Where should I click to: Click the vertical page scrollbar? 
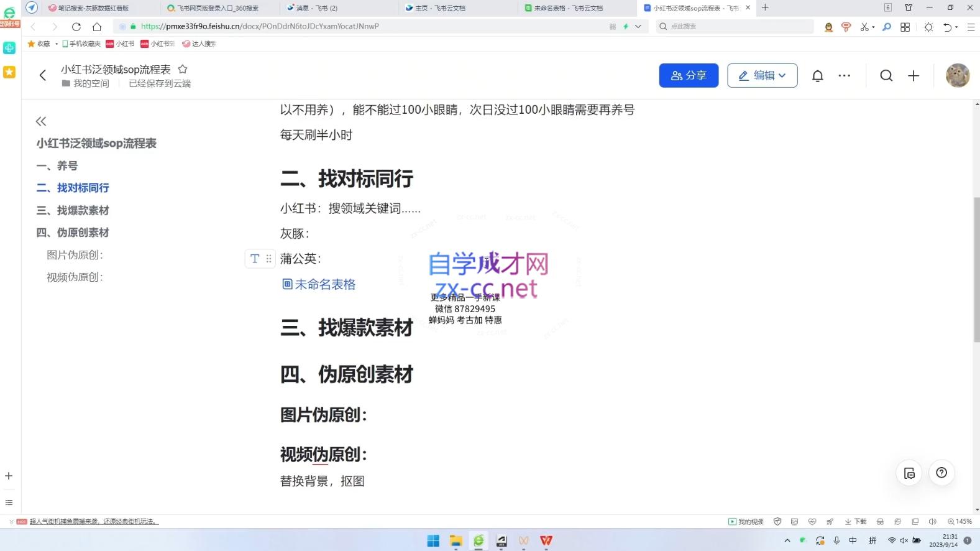tap(976, 269)
